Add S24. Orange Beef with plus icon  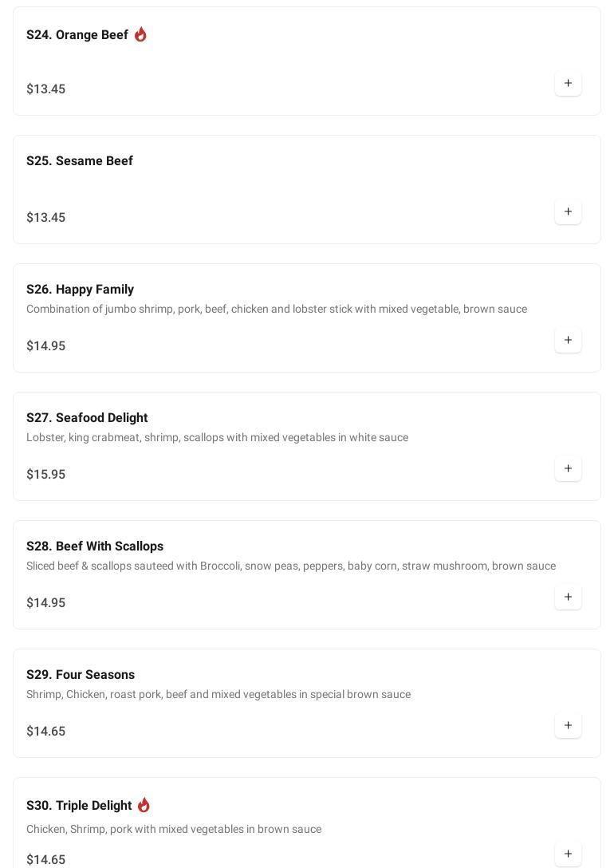pos(568,83)
